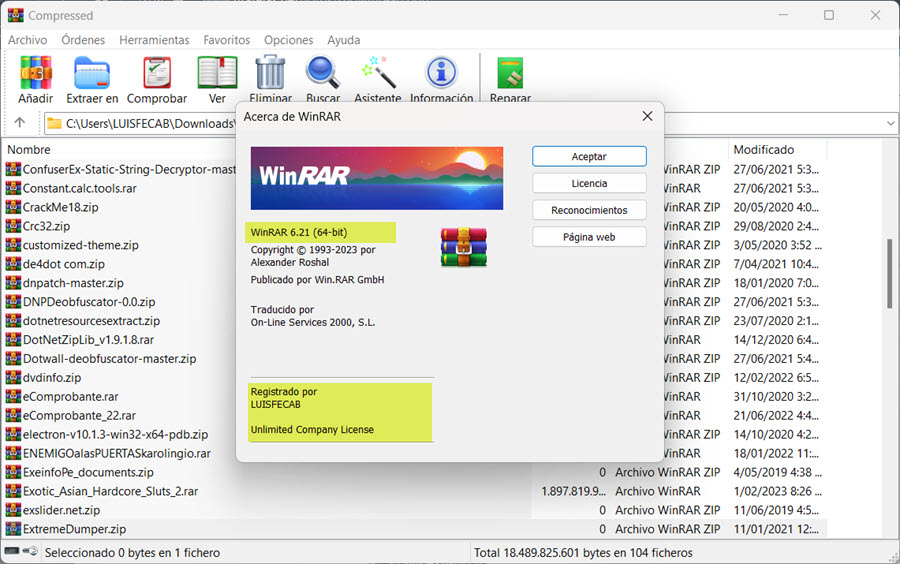
Task: Click the Eliminar trash bin icon
Action: point(270,72)
